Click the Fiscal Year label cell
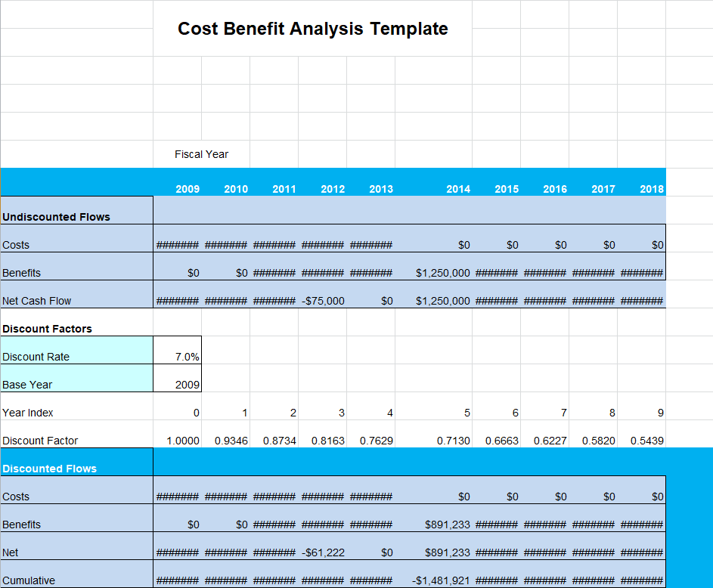 (x=201, y=154)
